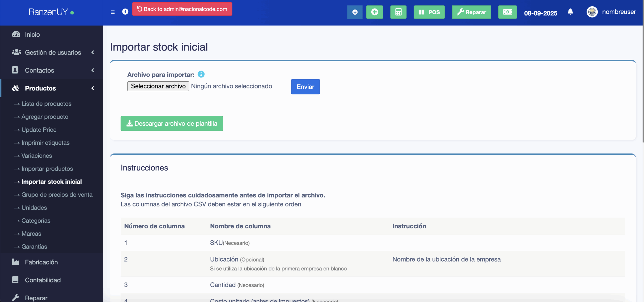Click the hamburger menu toggle icon
This screenshot has width=644, height=302.
coord(112,12)
